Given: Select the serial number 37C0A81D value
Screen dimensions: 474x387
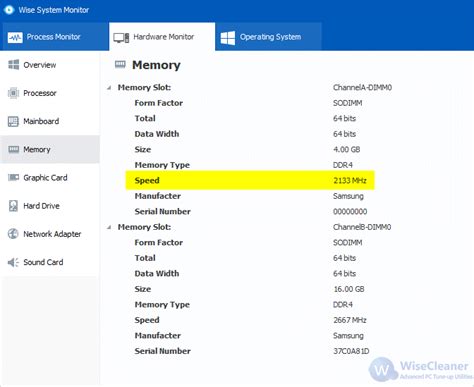Looking at the screenshot, I should pos(351,351).
